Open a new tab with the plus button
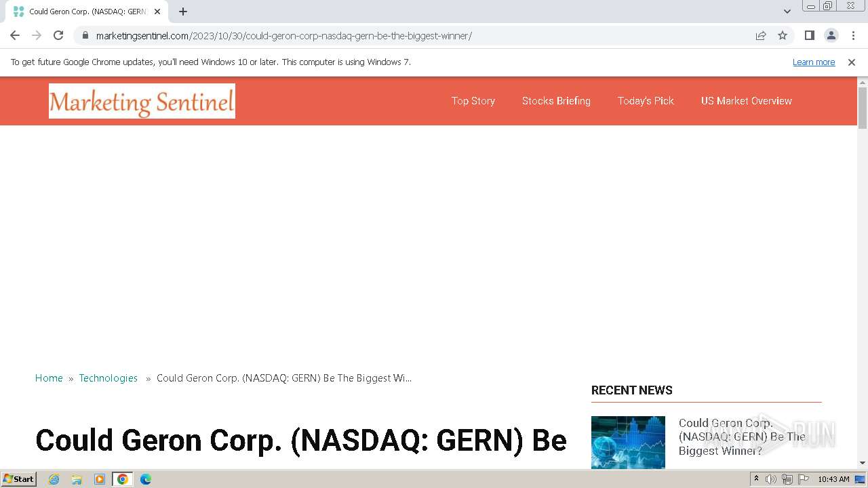This screenshot has height=488, width=868. click(183, 12)
